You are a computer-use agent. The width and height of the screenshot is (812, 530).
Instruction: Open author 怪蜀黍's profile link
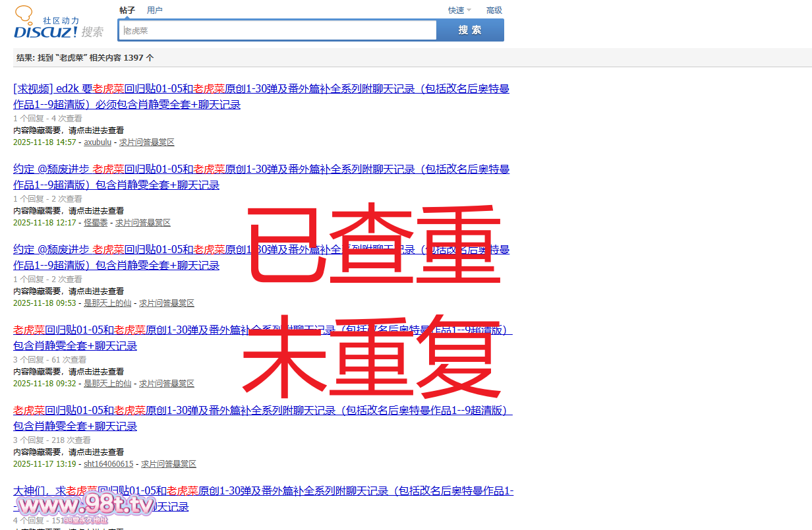(x=96, y=223)
